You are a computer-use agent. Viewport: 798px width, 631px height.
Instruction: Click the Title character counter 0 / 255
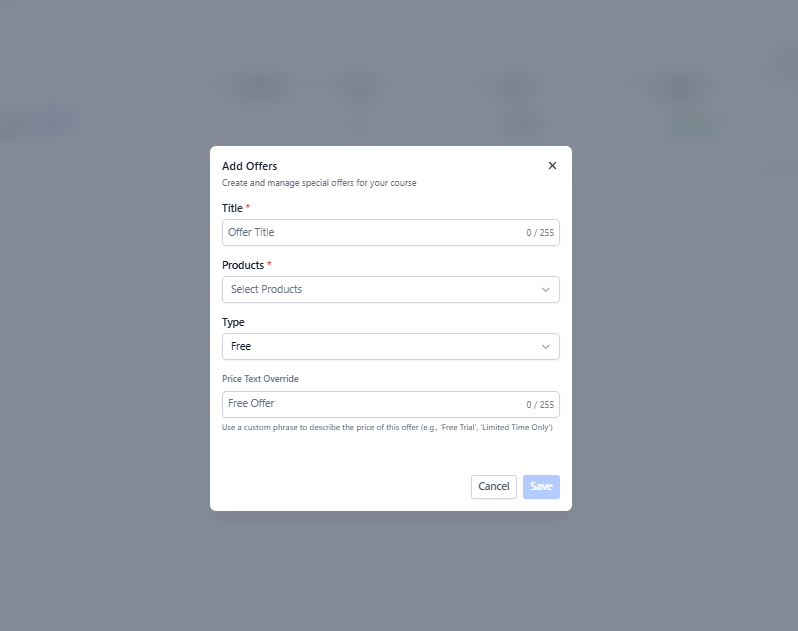[x=540, y=233]
